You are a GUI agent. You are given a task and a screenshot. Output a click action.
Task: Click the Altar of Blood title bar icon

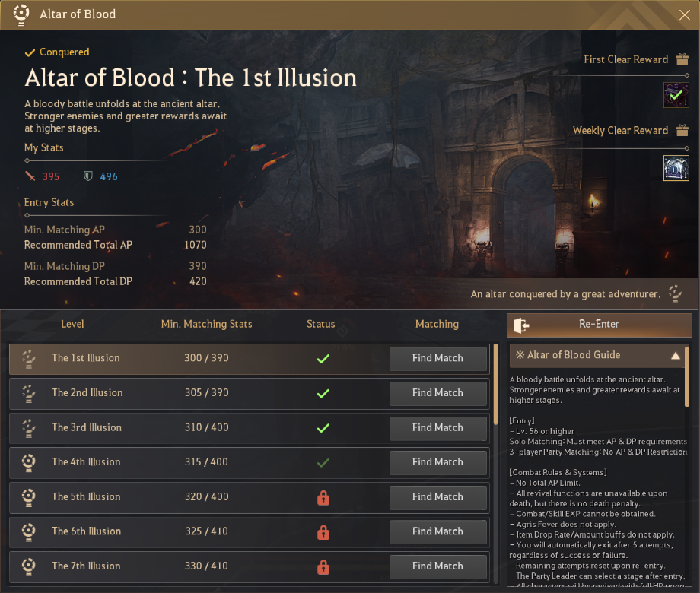[23, 13]
